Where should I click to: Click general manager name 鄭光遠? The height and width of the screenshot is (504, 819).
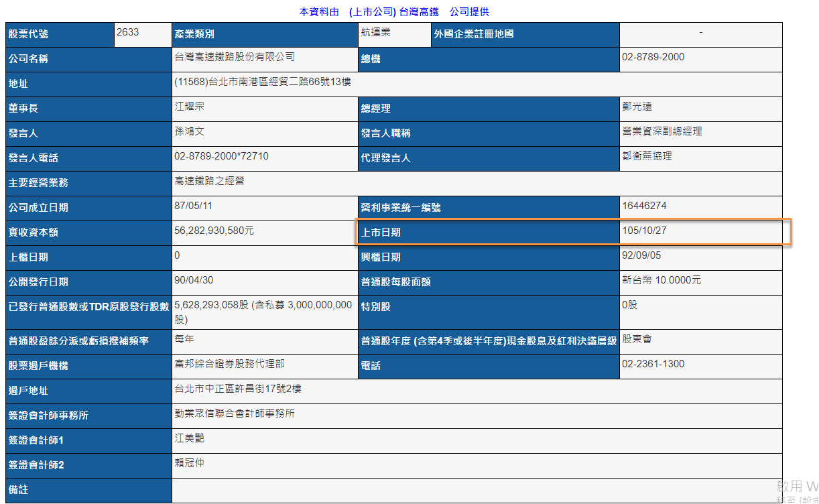(x=637, y=107)
